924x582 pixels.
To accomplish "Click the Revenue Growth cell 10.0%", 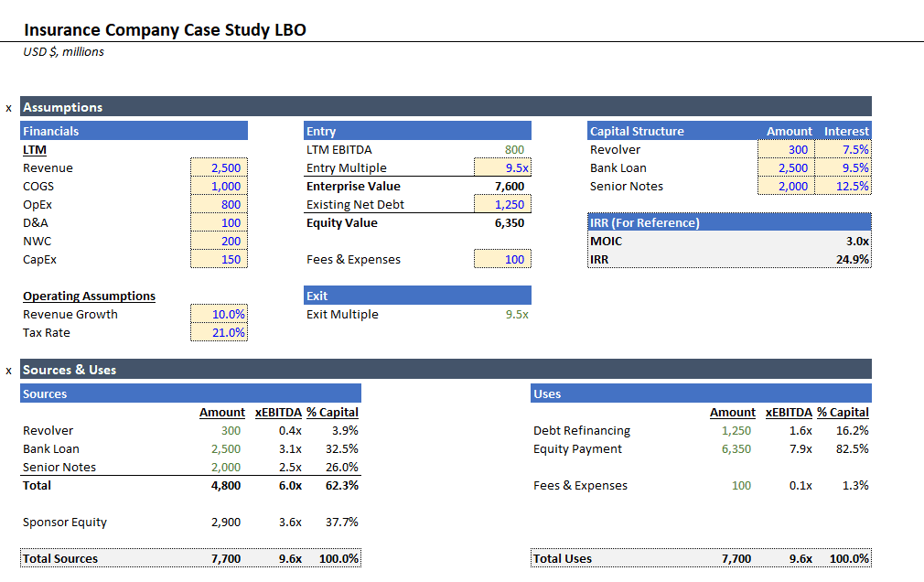I will click(x=220, y=314).
